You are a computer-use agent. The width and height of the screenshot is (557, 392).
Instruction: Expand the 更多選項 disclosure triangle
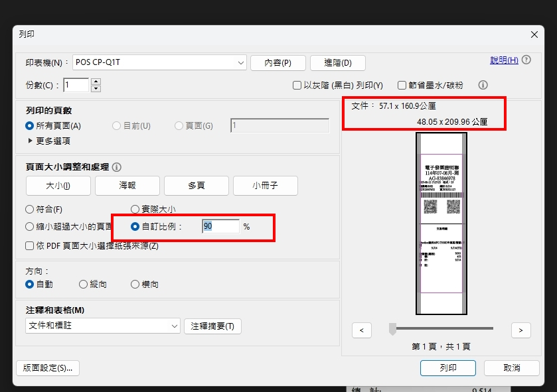[30, 141]
